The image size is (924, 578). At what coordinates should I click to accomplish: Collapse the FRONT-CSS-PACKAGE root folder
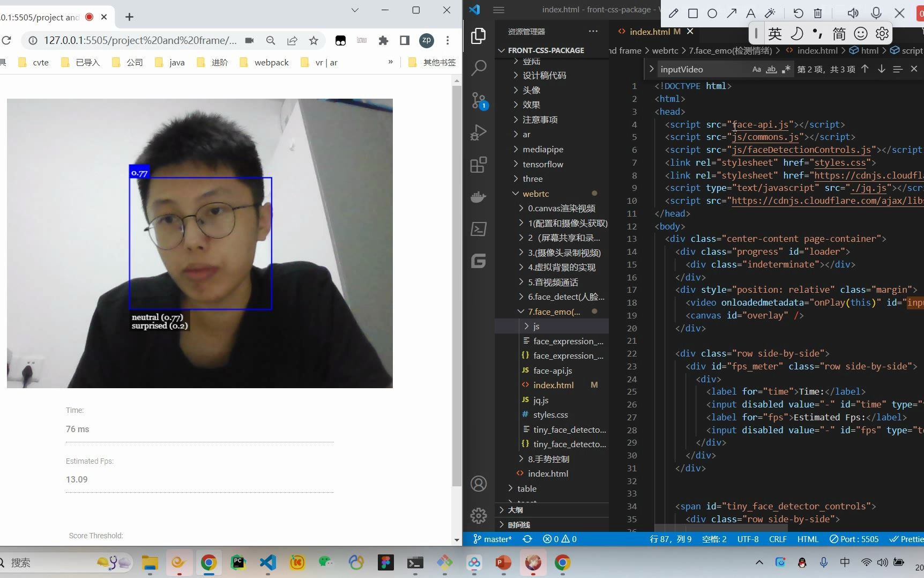click(x=552, y=50)
